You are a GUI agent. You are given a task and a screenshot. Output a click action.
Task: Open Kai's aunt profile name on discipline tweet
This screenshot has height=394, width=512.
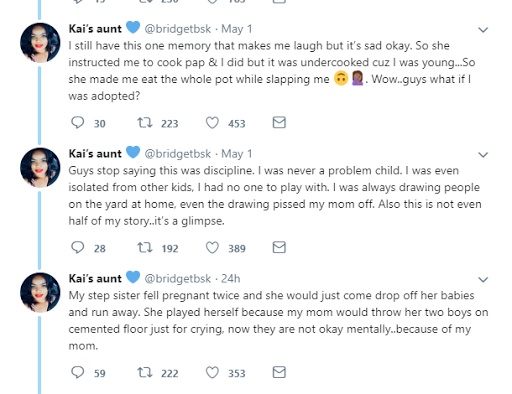(95, 154)
